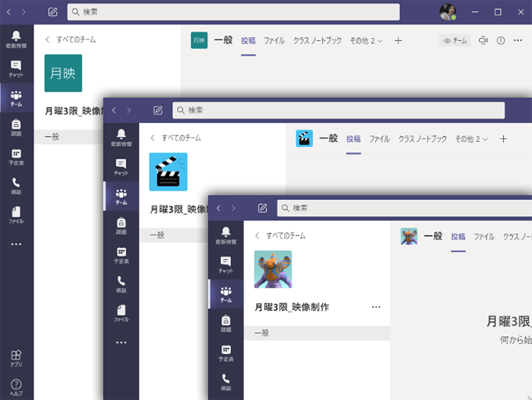Click the 検索 search field in back window
The image size is (532, 400).
pos(233,12)
